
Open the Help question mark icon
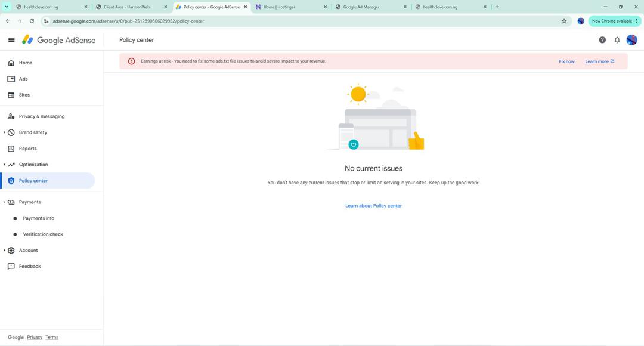(602, 40)
